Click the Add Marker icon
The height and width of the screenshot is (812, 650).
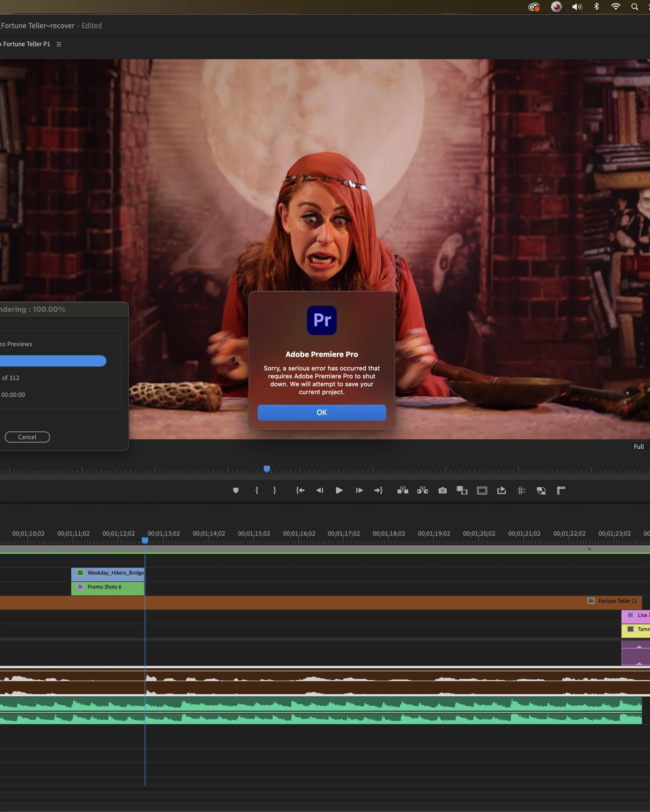236,490
